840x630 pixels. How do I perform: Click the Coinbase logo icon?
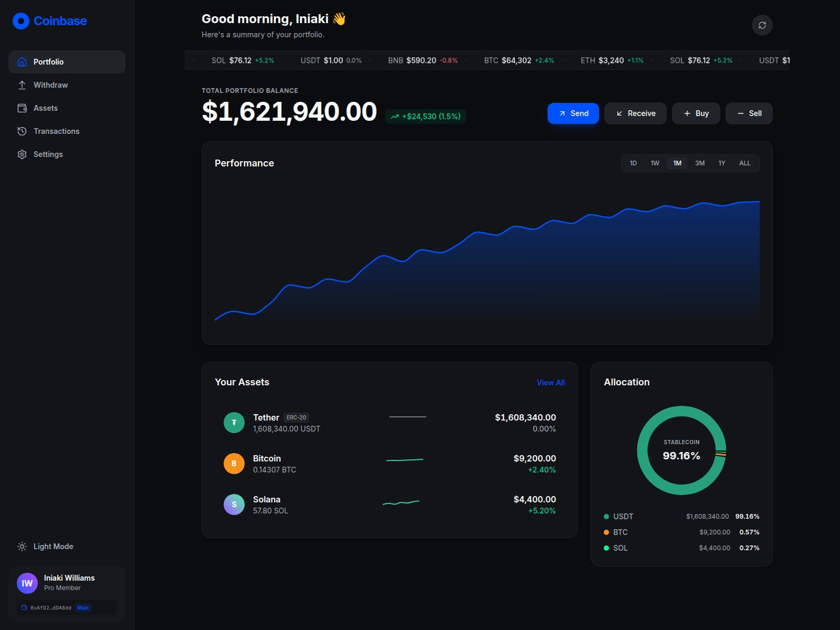coord(21,21)
